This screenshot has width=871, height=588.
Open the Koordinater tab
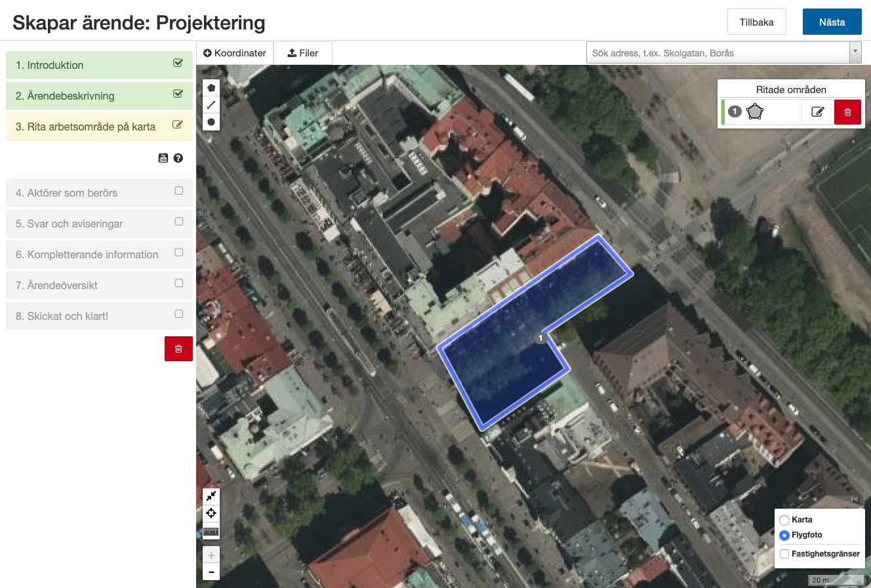point(235,53)
